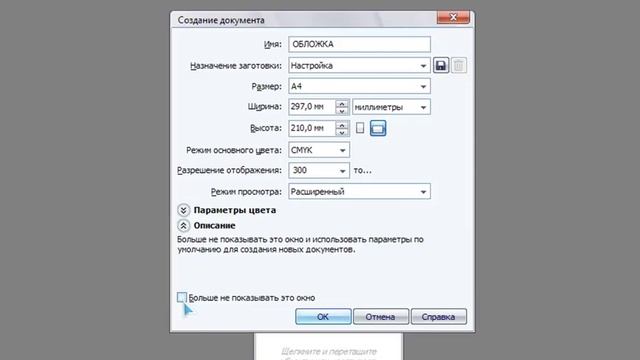Screen dimensions: 640x360
Task: Increase the Высота value with the up arrow
Action: 342,125
